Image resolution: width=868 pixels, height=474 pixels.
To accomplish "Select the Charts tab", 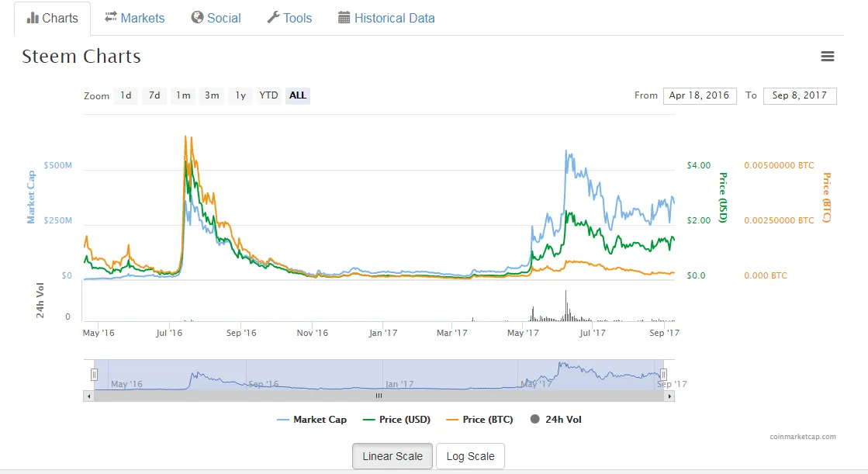I will pos(53,19).
